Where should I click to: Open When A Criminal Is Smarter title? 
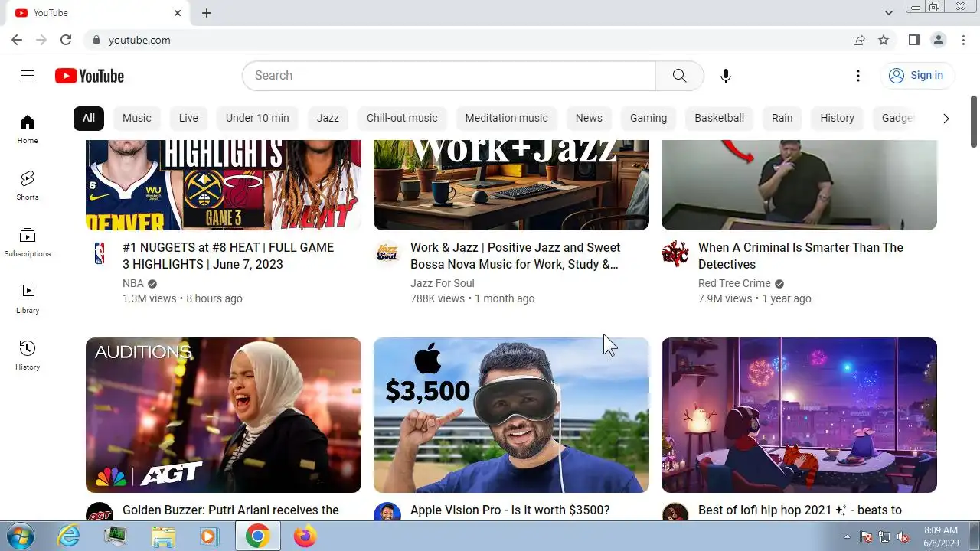click(x=801, y=256)
